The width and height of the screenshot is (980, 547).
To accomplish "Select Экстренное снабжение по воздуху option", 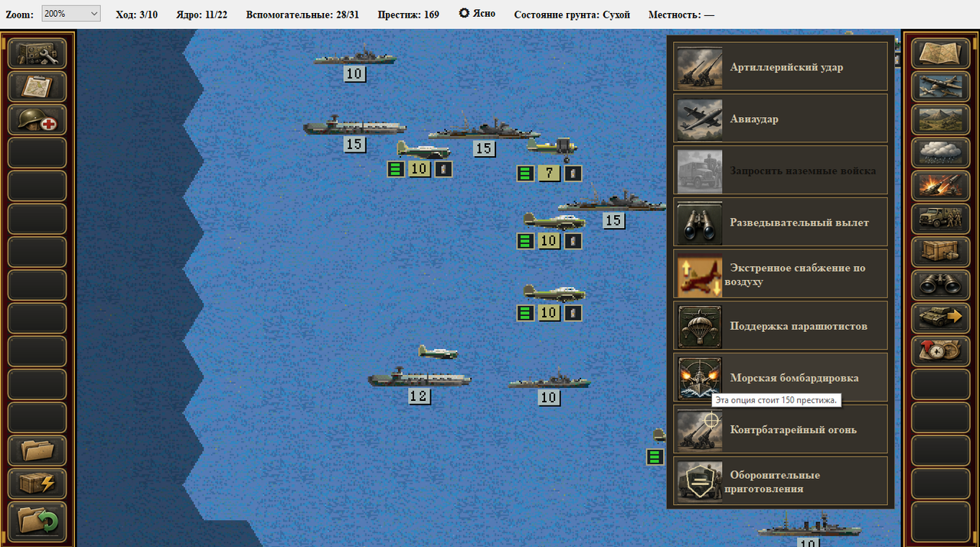I will [780, 274].
